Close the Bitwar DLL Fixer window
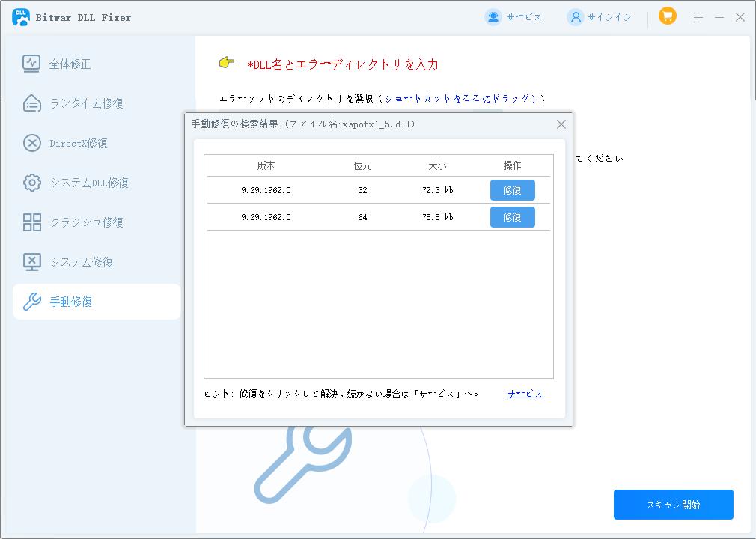This screenshot has height=539, width=756. (x=740, y=17)
